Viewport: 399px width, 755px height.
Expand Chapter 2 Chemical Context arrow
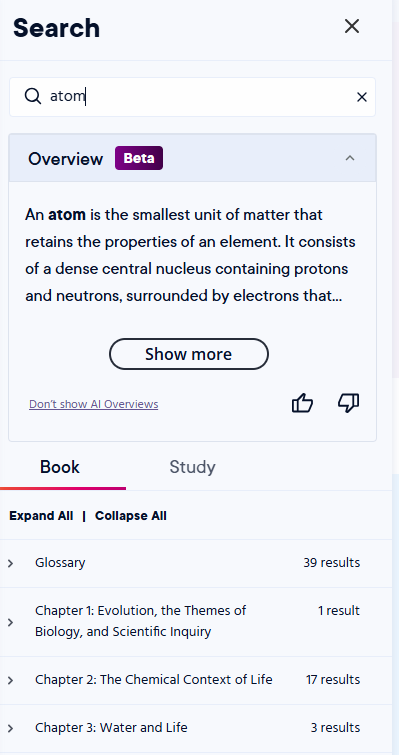click(x=11, y=680)
